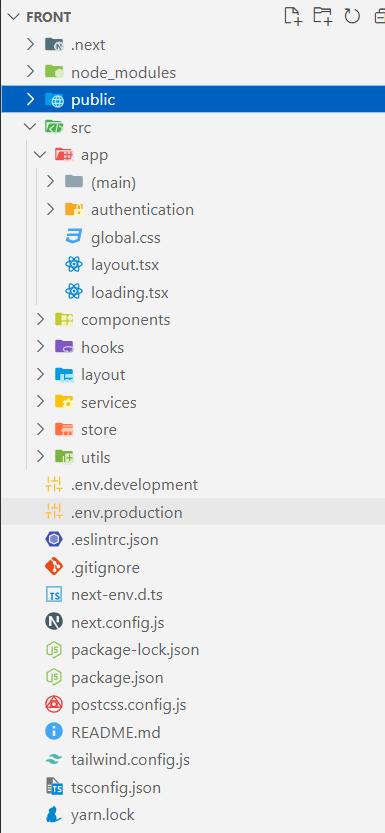Click the red app folder icon
Image resolution: width=385 pixels, height=833 pixels.
pos(64,155)
